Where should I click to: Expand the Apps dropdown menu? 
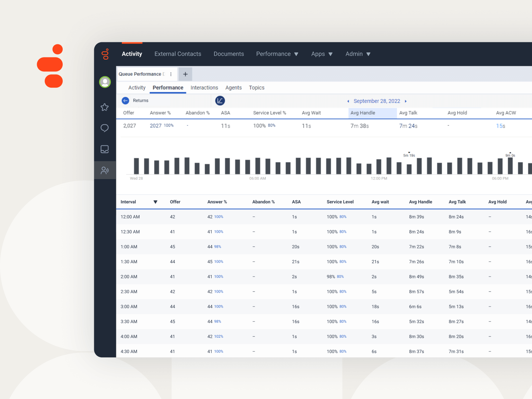pos(322,54)
